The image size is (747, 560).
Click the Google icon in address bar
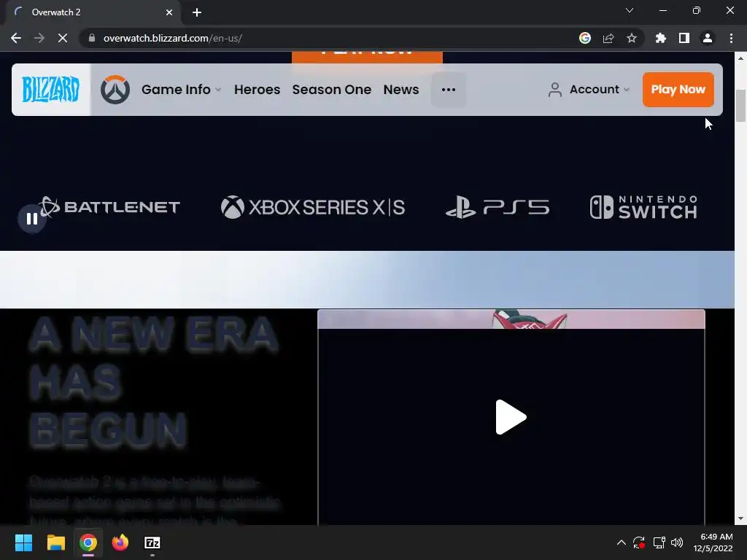585,38
